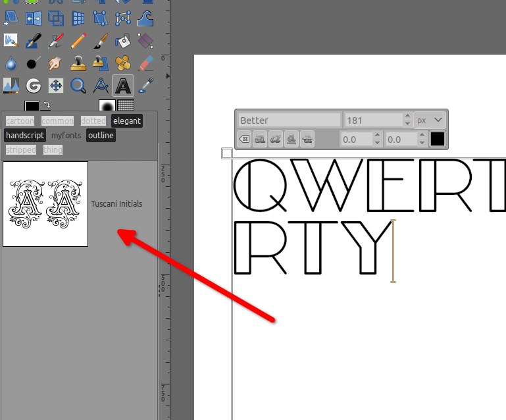Select the Cage Transform tool
This screenshot has height=420, width=506.
point(123,18)
